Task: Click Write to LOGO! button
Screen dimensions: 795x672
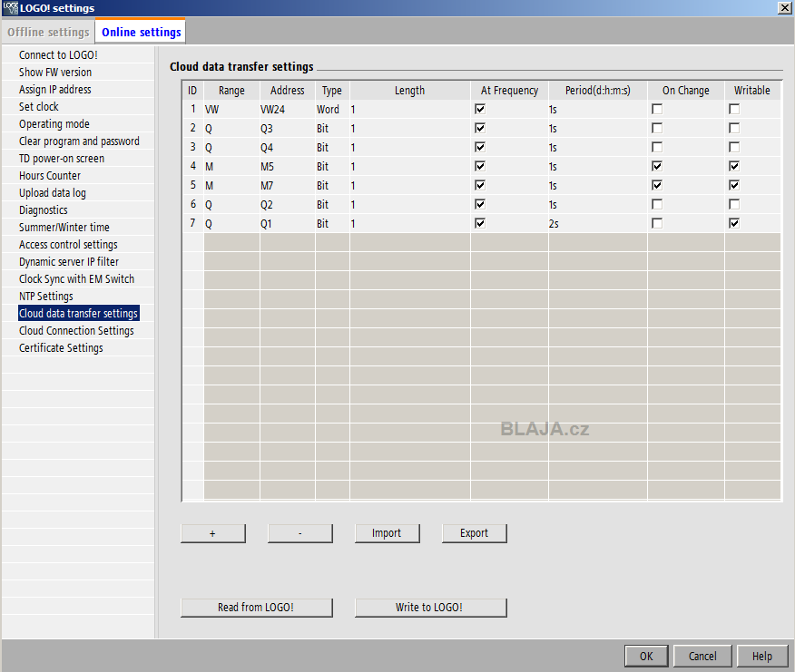Action: click(430, 607)
